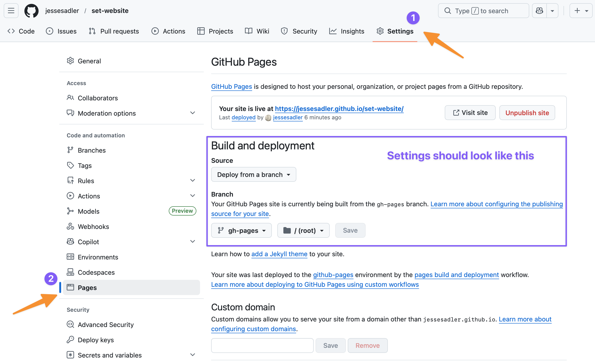Open the Insights tab
This screenshot has height=364, width=595.
[x=347, y=31]
